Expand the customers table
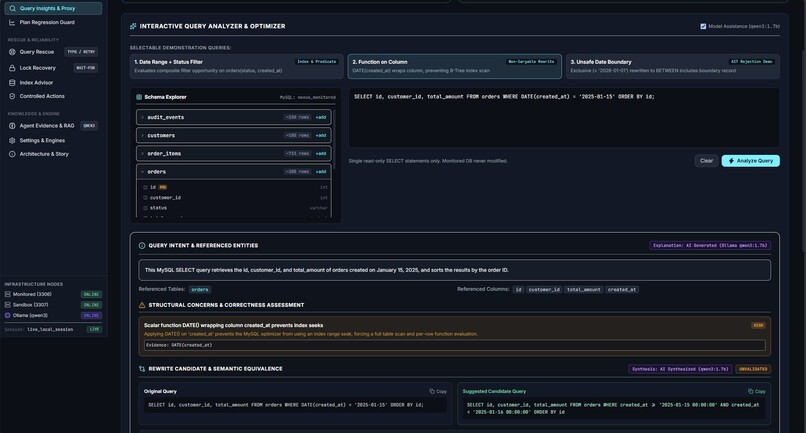Screen dimensions: 806x433 [142, 135]
